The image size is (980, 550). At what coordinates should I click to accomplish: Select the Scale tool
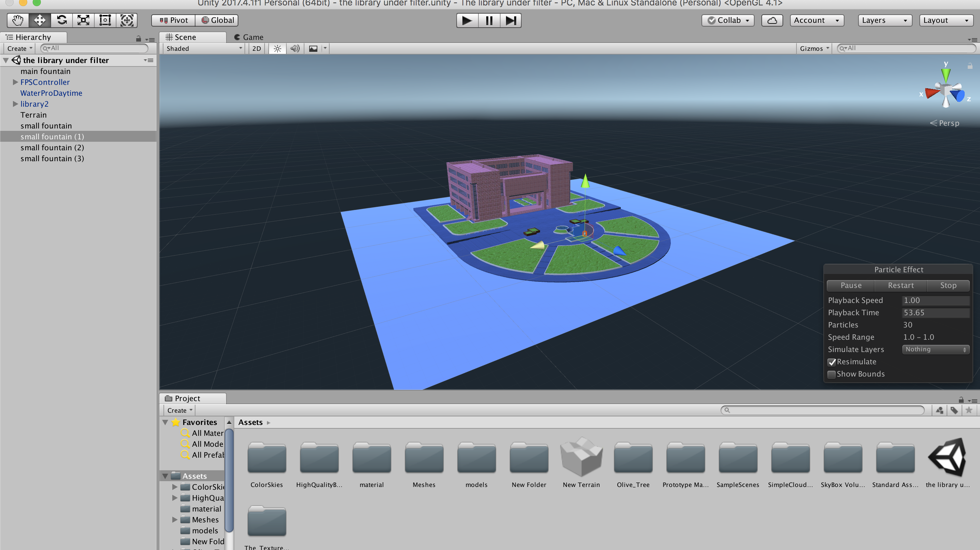tap(83, 20)
